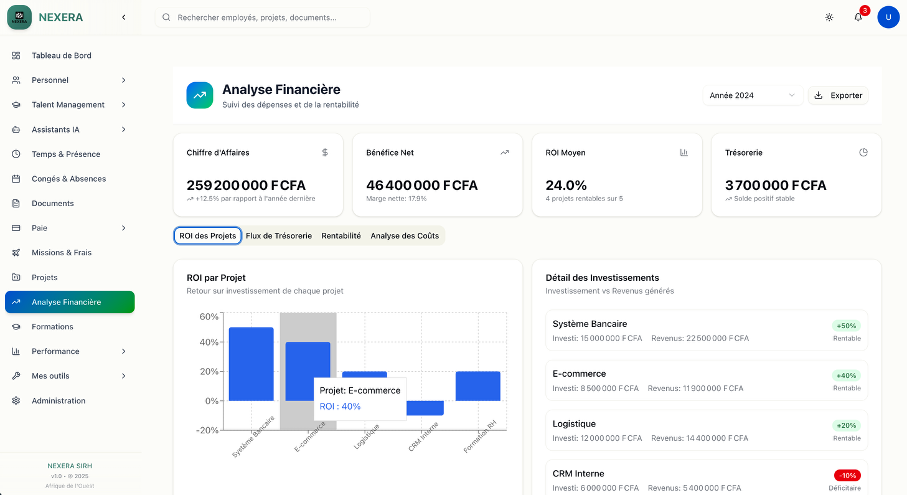908x496 pixels.
Task: Toggle the light/dark theme sun icon
Action: 828,17
